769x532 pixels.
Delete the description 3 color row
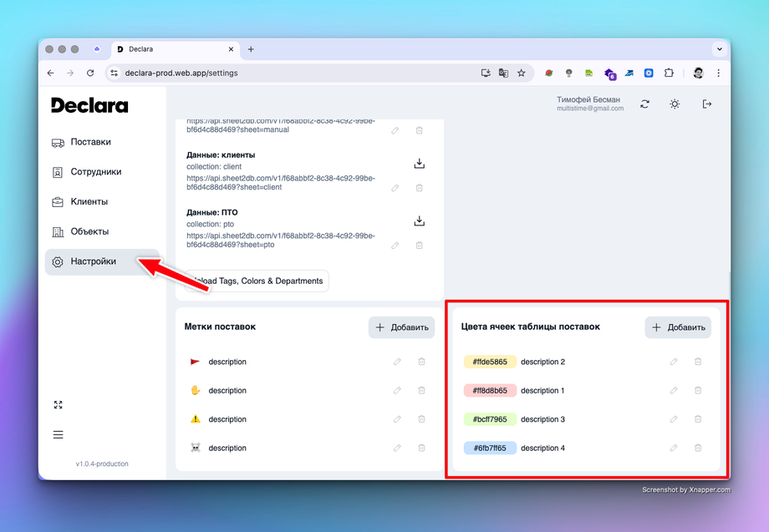(x=698, y=419)
